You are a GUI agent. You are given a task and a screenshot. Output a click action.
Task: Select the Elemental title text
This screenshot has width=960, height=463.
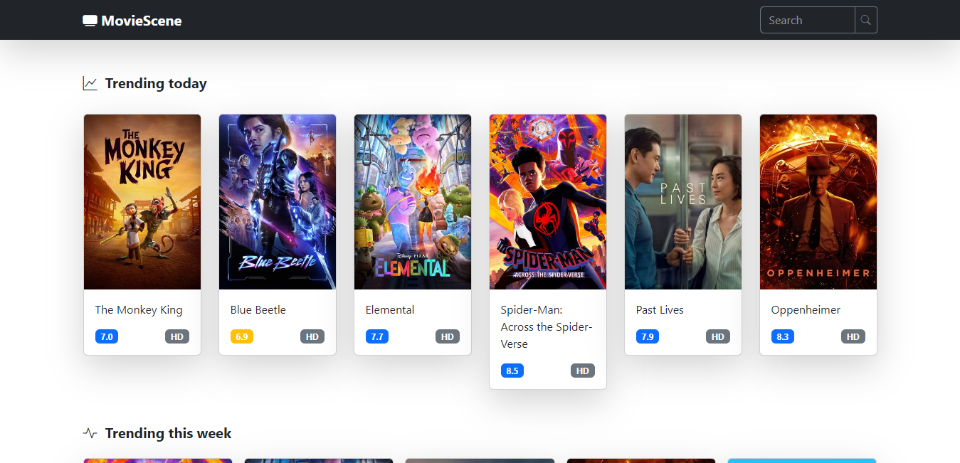pyautogui.click(x=390, y=310)
